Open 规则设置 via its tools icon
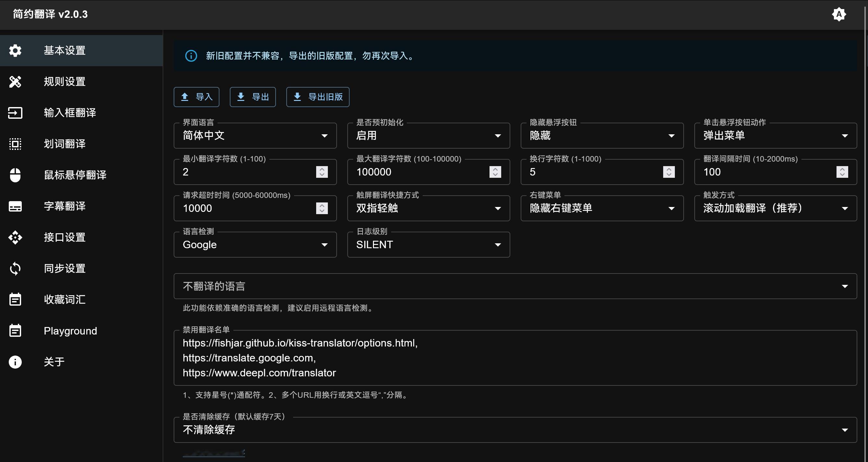Viewport: 868px width, 462px height. [15, 81]
